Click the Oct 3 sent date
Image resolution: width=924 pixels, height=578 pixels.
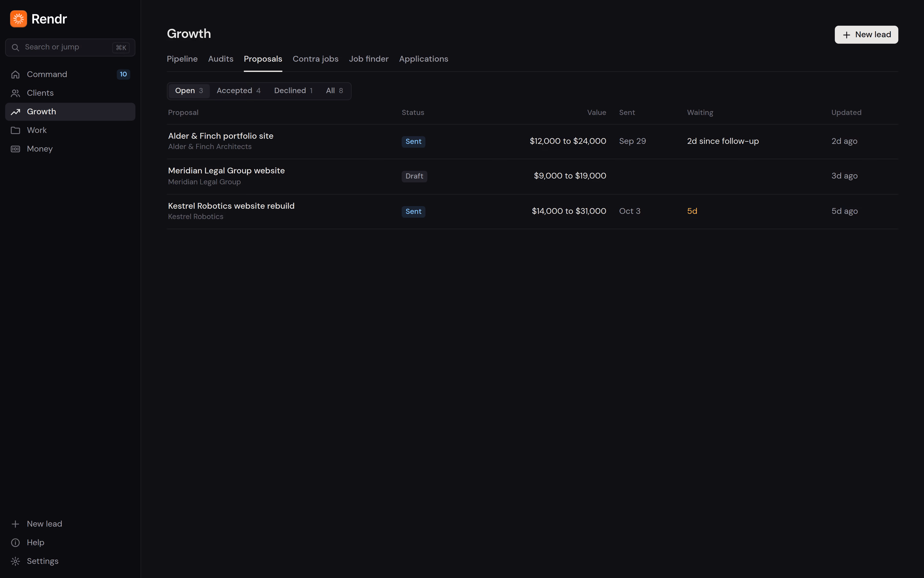630,211
